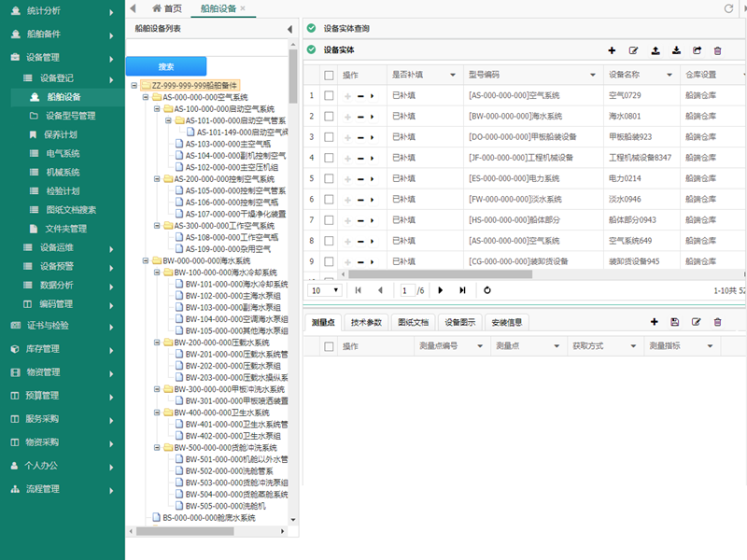Click the page number input field
747x560 pixels.
(406, 290)
